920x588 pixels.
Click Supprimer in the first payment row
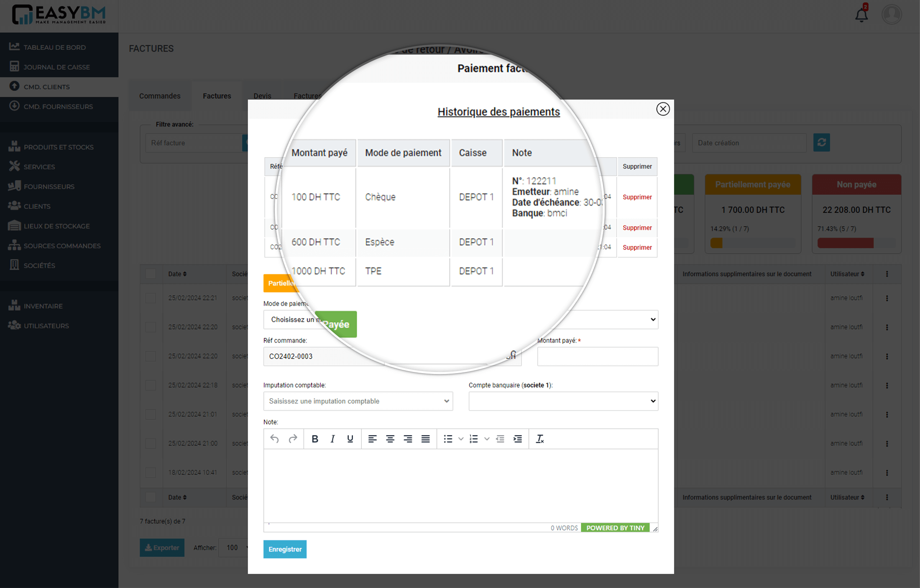[x=637, y=197]
